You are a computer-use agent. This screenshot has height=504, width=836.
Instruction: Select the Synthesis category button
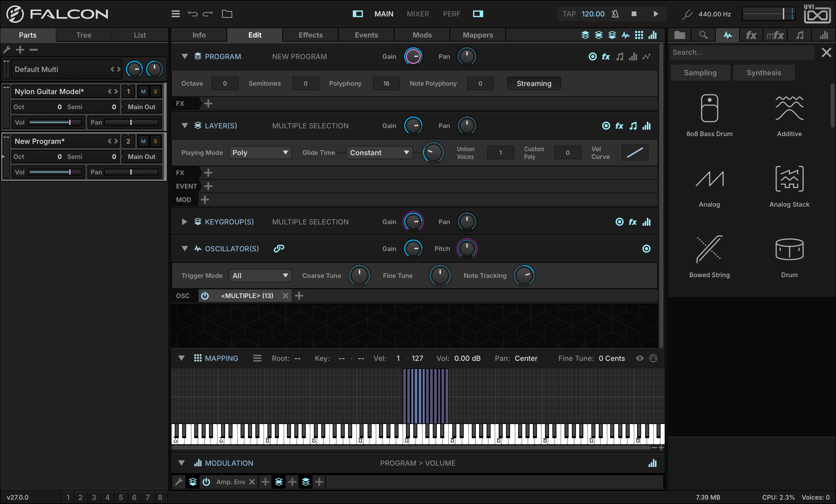pyautogui.click(x=764, y=73)
